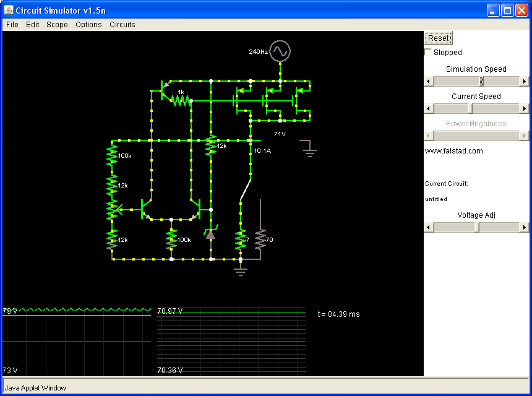Select the 7 ohm load resistor
This screenshot has height=396, width=532.
[x=241, y=239]
